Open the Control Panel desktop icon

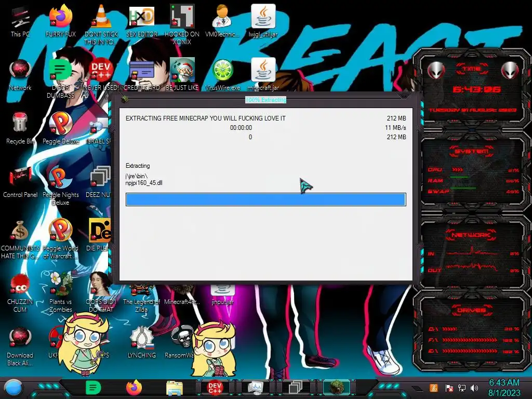click(x=20, y=182)
